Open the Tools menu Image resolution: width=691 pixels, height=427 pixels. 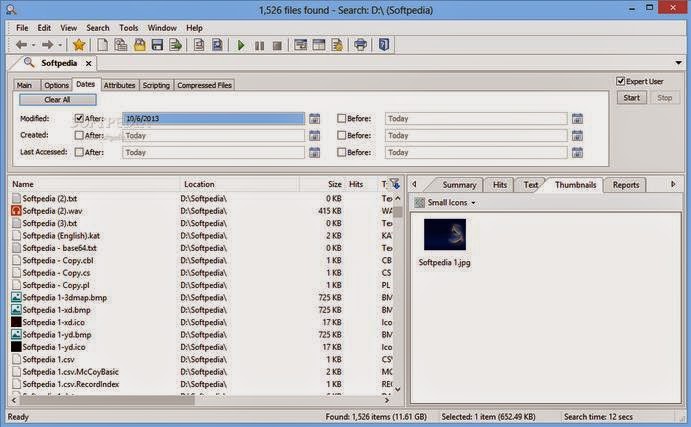129,28
